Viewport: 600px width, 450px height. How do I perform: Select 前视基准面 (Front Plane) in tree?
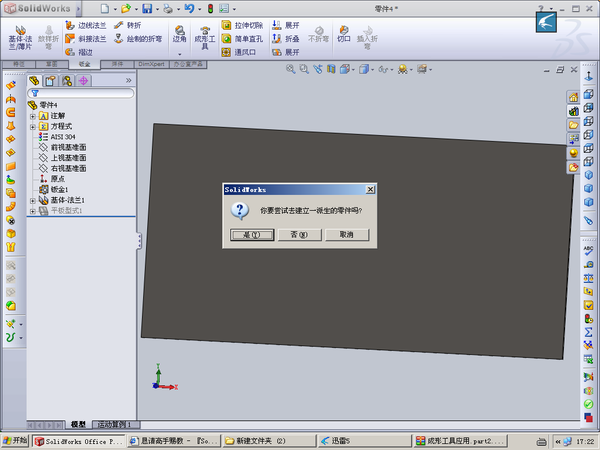point(62,147)
